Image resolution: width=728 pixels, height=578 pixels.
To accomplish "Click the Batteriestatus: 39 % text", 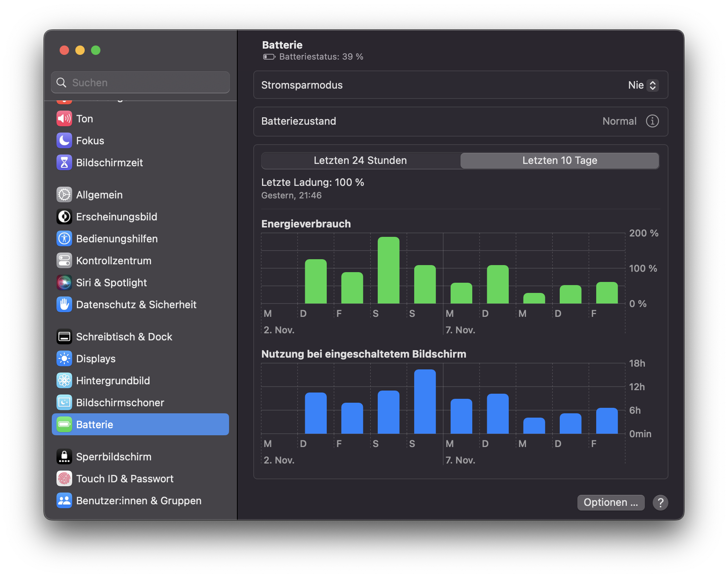I will click(321, 57).
